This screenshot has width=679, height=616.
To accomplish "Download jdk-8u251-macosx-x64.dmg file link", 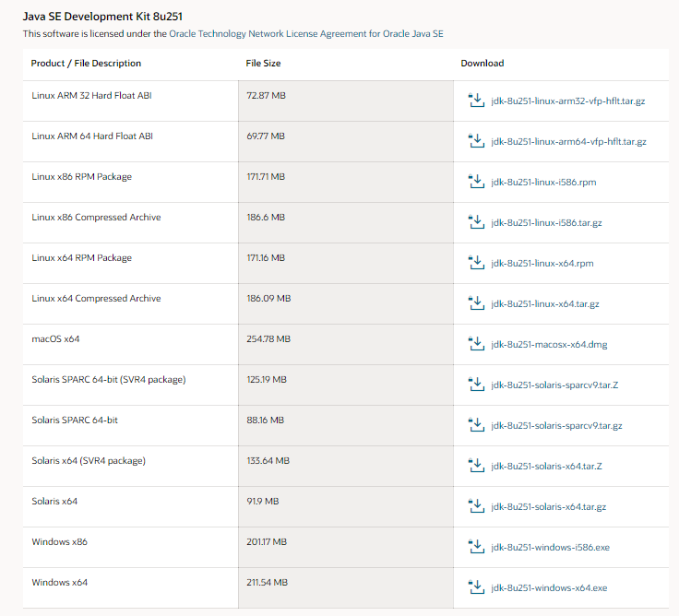I will (x=549, y=345).
